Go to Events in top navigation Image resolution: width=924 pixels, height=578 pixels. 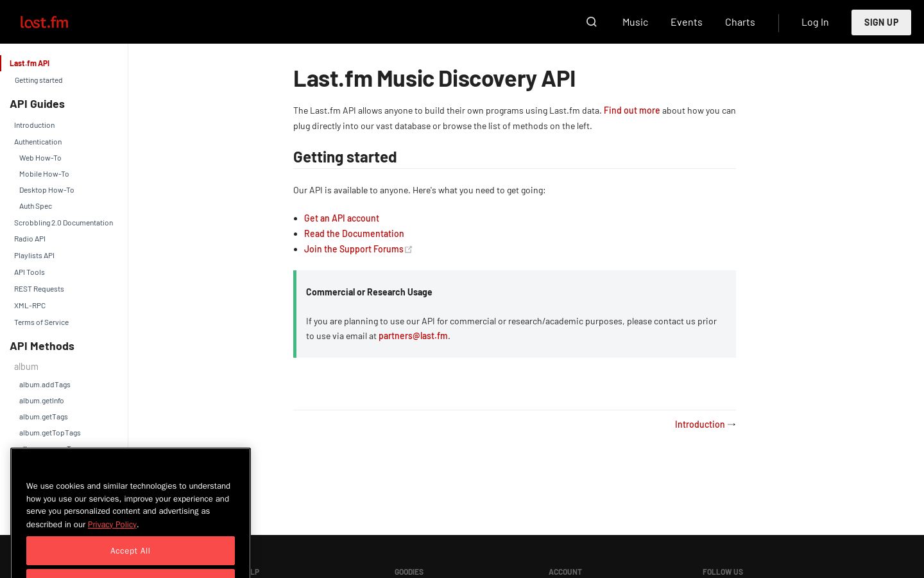tap(687, 22)
